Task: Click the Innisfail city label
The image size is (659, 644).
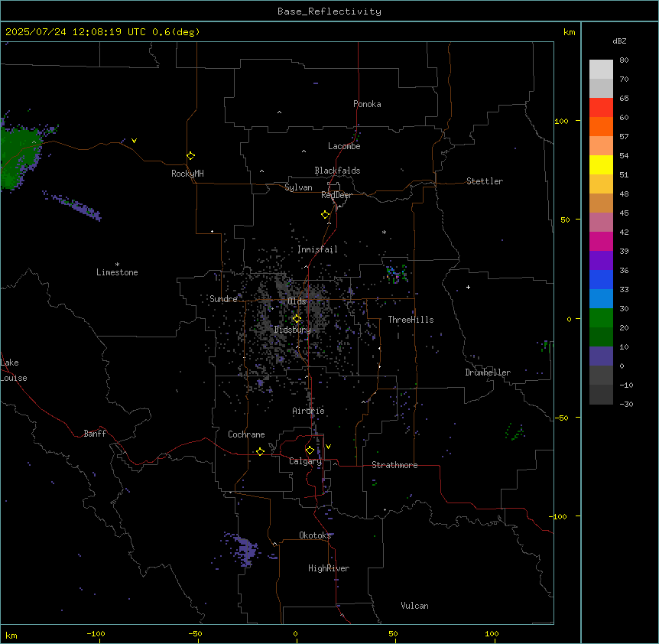Action: [317, 249]
